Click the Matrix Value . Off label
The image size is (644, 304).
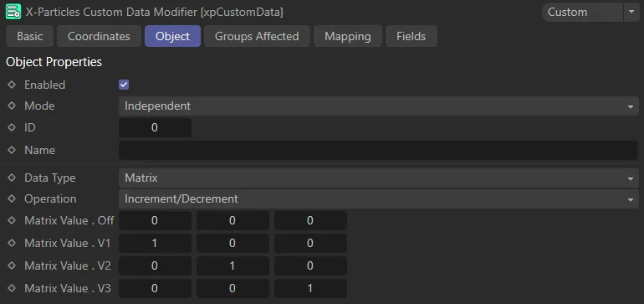pyautogui.click(x=69, y=220)
